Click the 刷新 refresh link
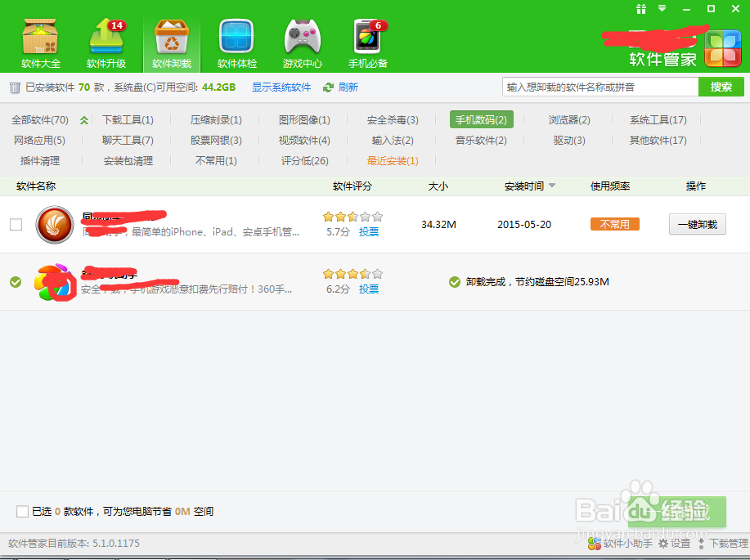The width and height of the screenshot is (750, 560). pos(348,87)
